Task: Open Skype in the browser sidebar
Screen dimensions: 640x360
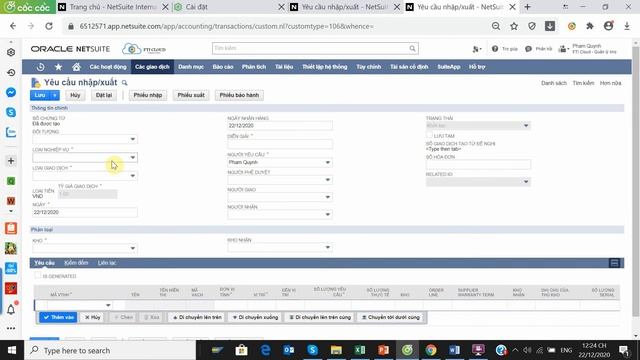Action: (11, 112)
